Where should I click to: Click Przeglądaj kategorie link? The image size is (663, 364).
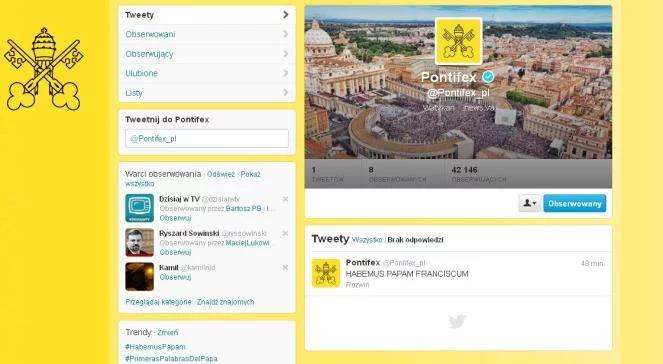tap(158, 302)
